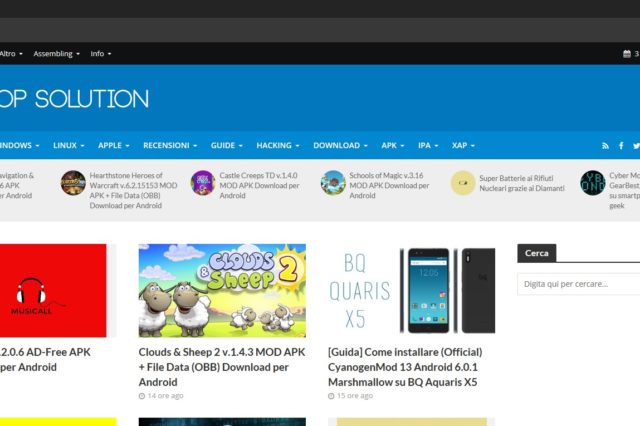Screen dimensions: 640x426
Task: Open the DOWNLOAD dropdown menu
Action: click(x=340, y=145)
